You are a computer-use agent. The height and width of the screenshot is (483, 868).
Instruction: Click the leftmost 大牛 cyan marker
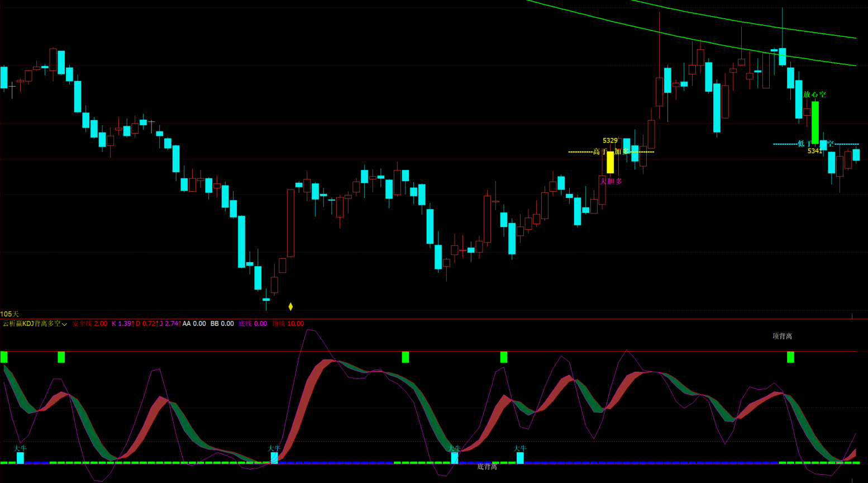point(20,458)
